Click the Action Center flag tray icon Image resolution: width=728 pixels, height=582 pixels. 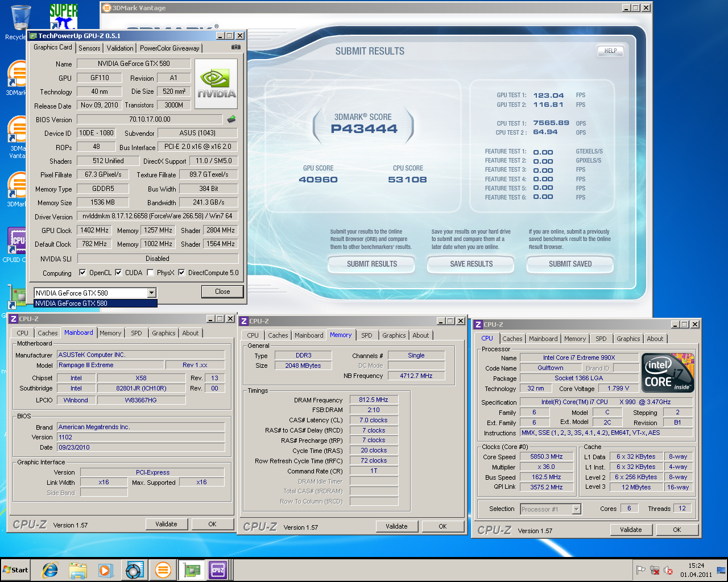coord(641,570)
